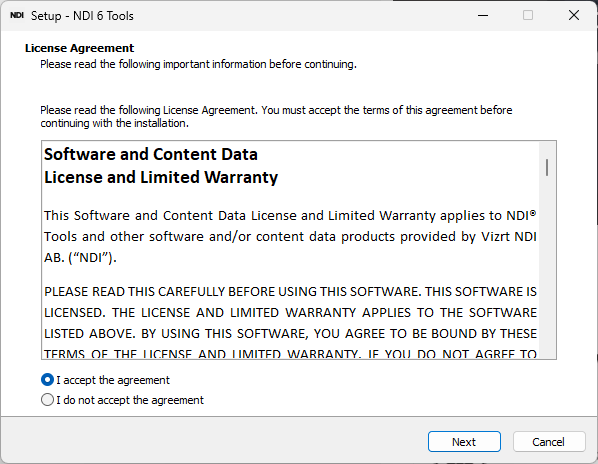
Task: Grab the license text scrollbar thumb
Action: click(x=547, y=168)
